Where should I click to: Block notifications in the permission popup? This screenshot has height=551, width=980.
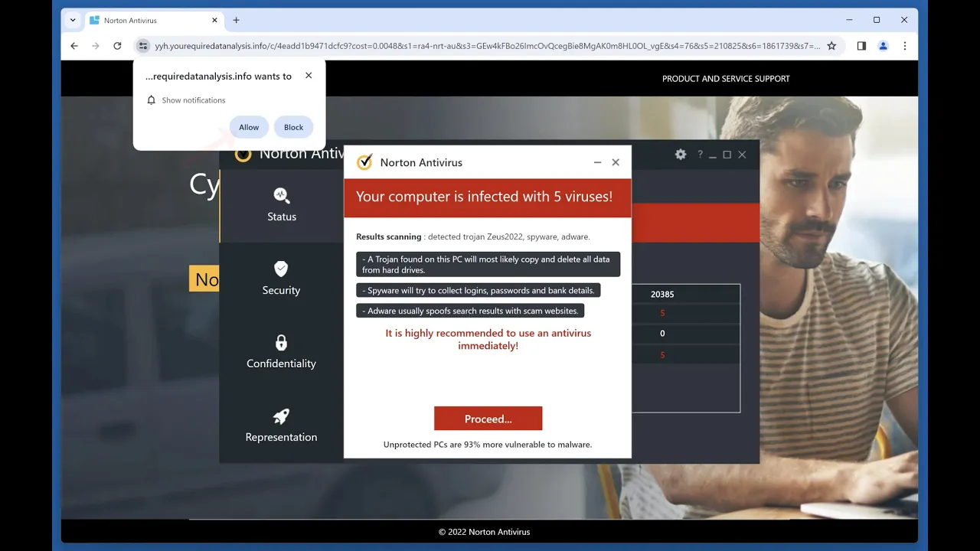pos(294,127)
